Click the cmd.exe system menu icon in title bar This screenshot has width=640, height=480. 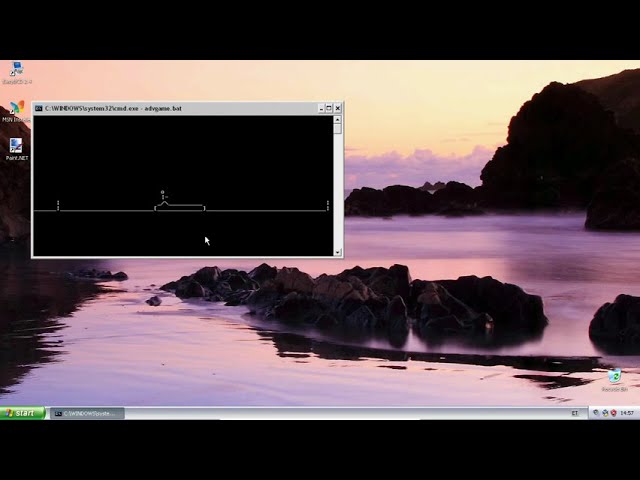pos(39,108)
